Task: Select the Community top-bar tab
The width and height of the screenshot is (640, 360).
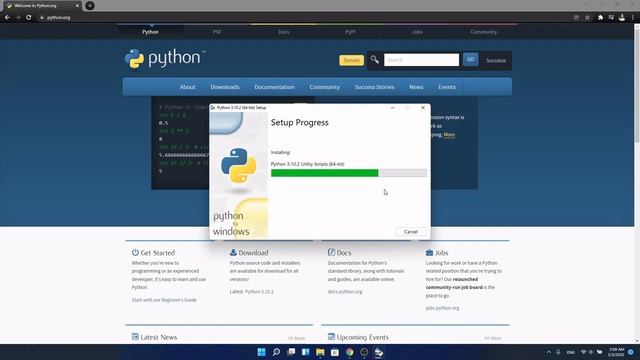Action: tap(484, 32)
